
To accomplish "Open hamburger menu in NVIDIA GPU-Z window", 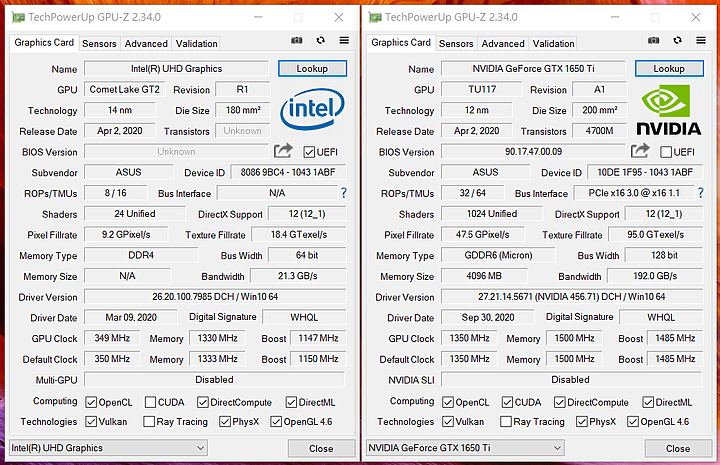I will pos(701,40).
